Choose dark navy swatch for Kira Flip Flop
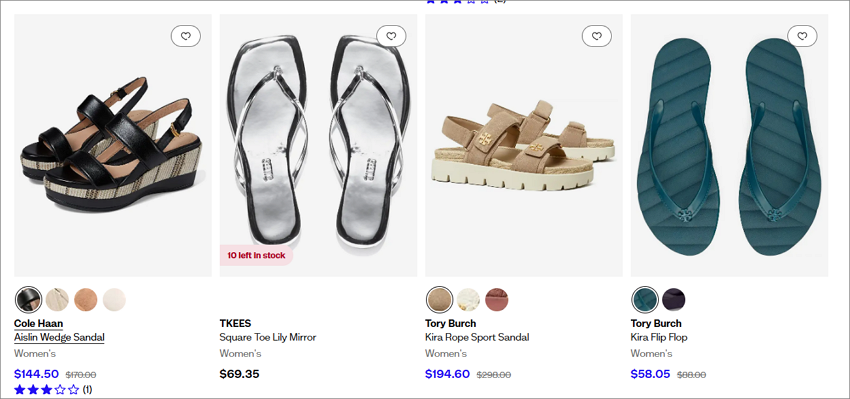This screenshot has width=850, height=399. coord(674,300)
